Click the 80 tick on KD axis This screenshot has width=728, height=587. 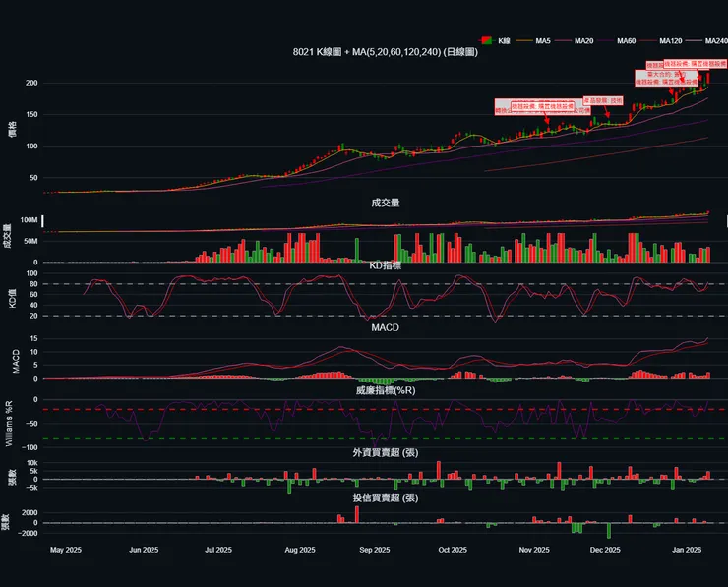(33, 284)
